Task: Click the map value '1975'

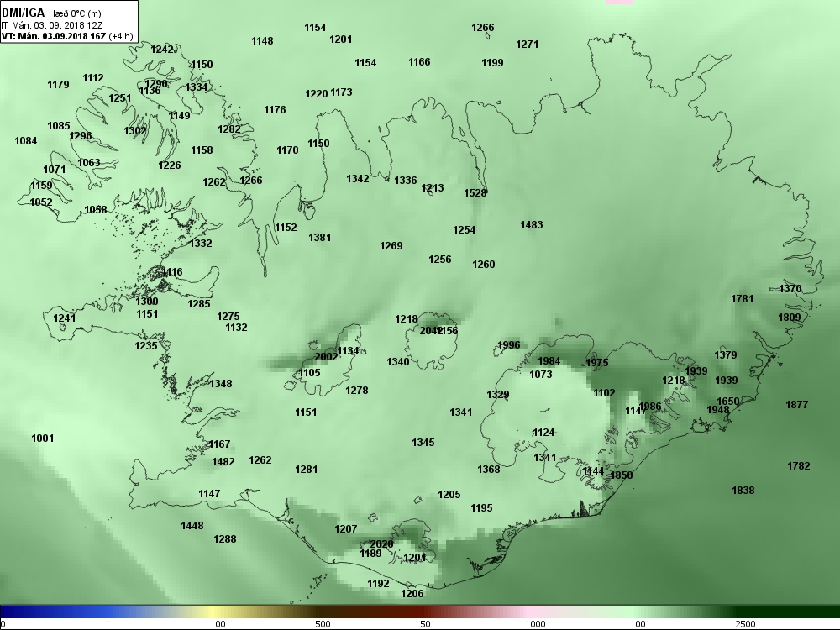Action: point(596,363)
